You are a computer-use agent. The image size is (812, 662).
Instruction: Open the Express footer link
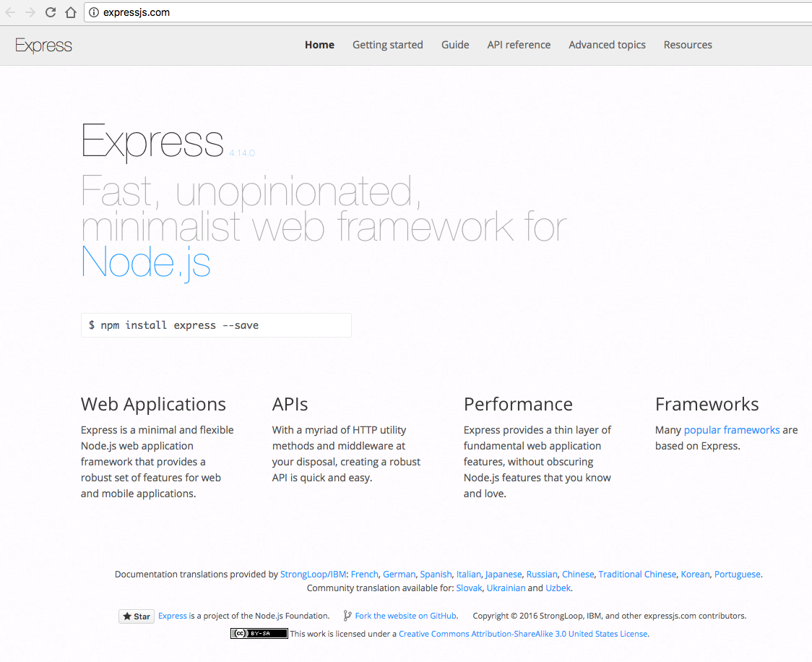click(x=173, y=616)
